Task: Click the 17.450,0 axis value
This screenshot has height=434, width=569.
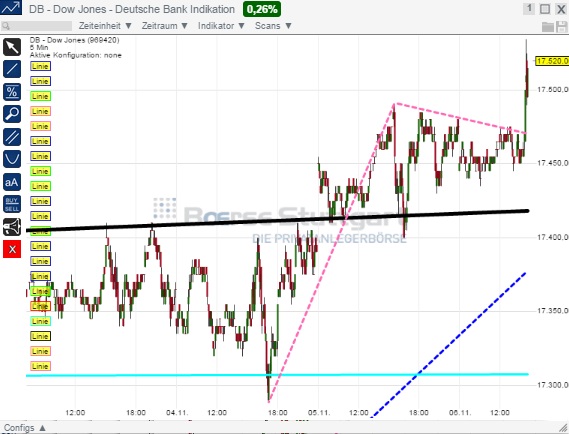Action: tap(553, 163)
